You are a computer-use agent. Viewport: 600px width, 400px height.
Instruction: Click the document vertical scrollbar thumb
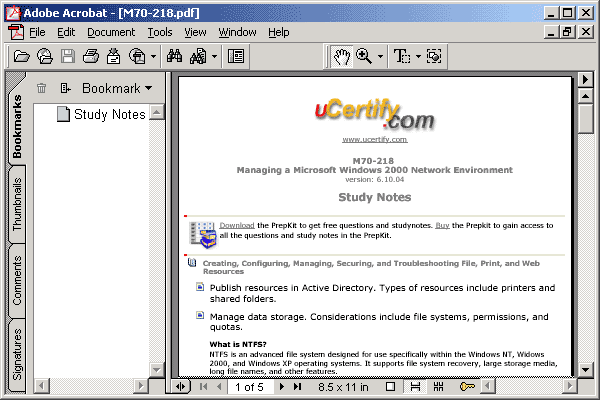point(585,119)
